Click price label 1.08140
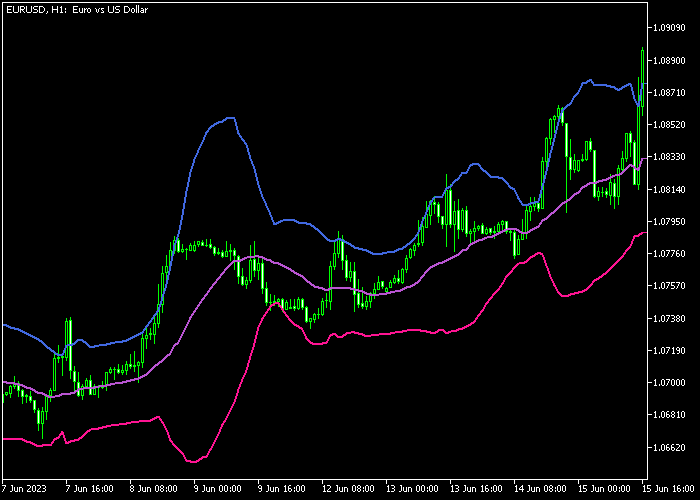This screenshot has height=500, width=700. click(669, 189)
